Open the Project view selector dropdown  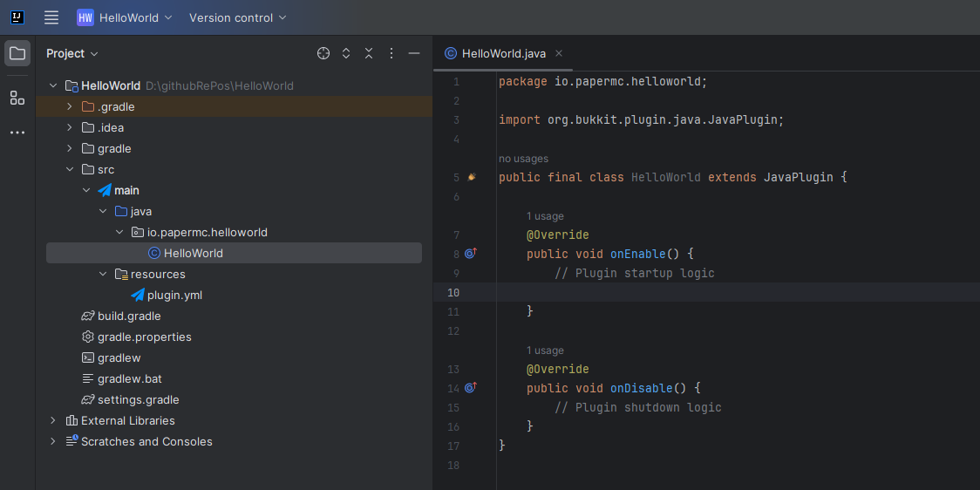pyautogui.click(x=72, y=53)
